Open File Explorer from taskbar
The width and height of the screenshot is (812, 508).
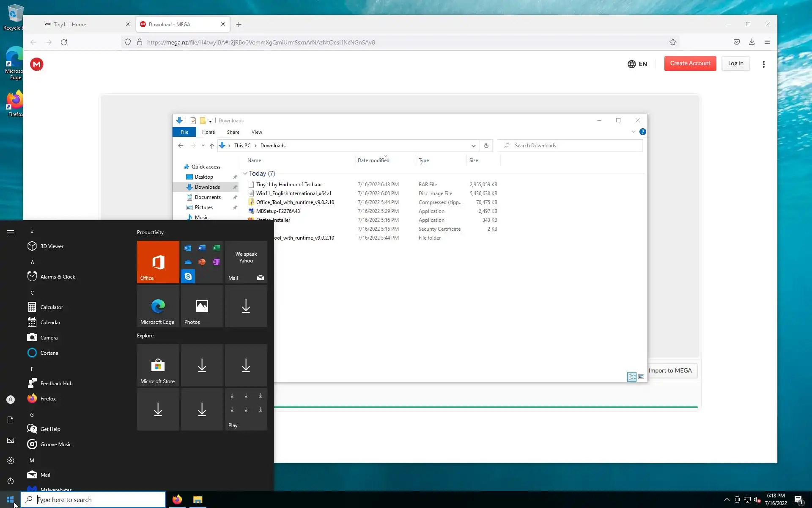(198, 500)
